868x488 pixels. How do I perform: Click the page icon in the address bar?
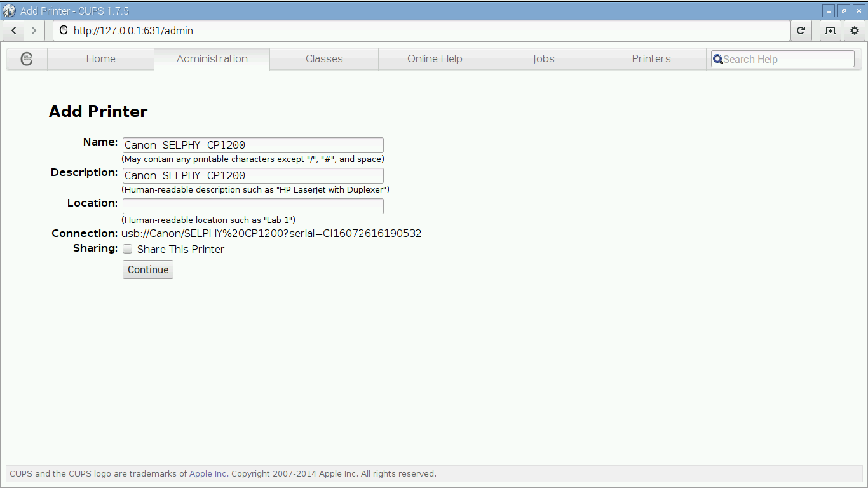[x=64, y=30]
